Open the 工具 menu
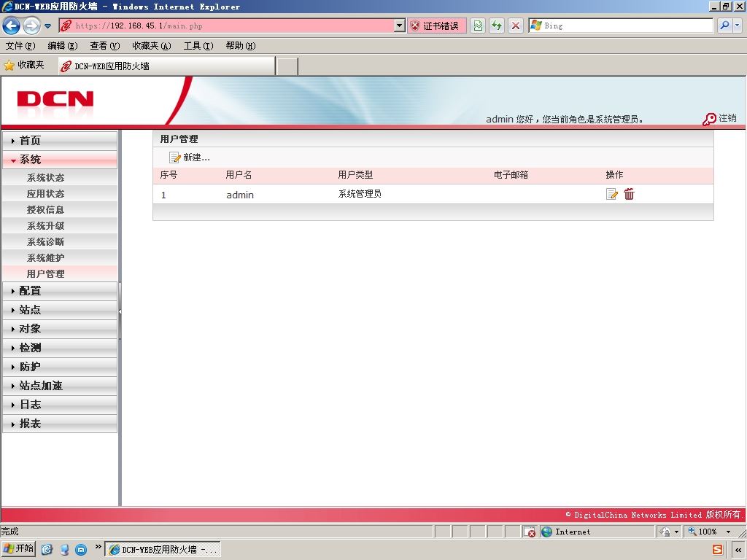Screen dimensions: 747x560 (198, 46)
